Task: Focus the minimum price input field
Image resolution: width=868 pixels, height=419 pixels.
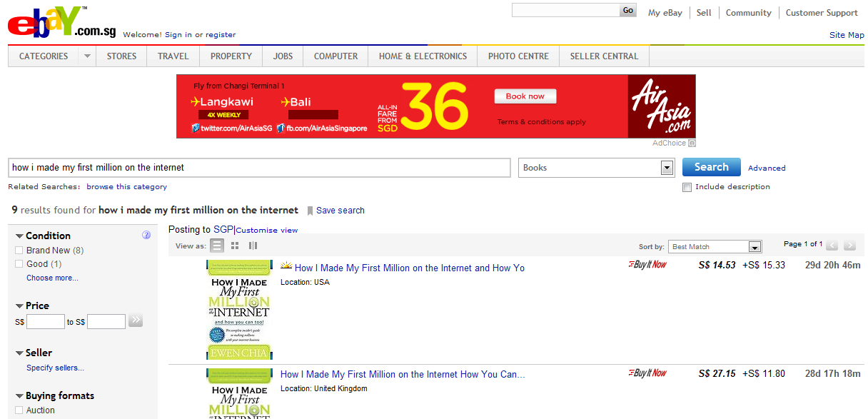Action: coord(46,322)
